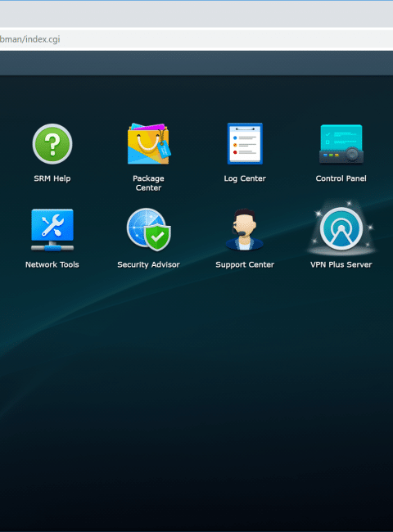Viewport: 393px width, 532px height.
Task: Click the "Control Panel" text label
Action: (341, 178)
